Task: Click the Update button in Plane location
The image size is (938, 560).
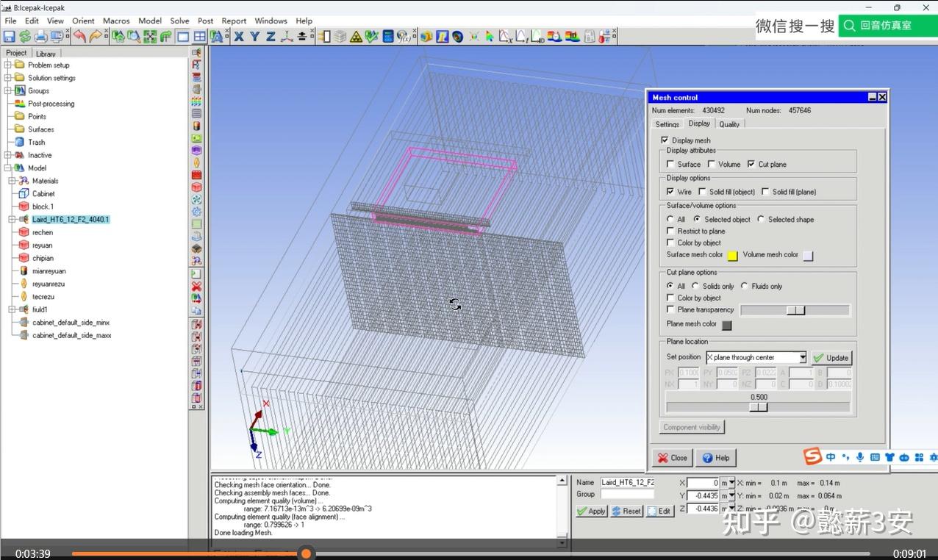Action: [831, 358]
